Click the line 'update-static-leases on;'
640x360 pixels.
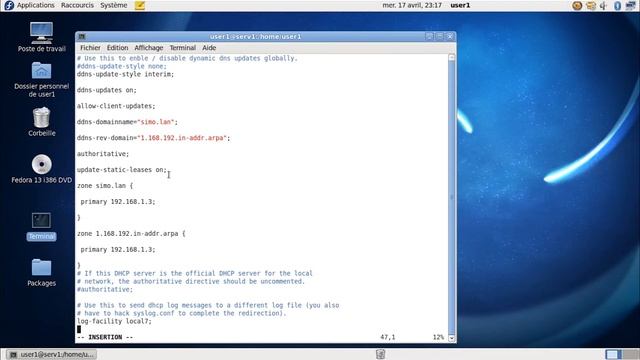click(x=122, y=170)
